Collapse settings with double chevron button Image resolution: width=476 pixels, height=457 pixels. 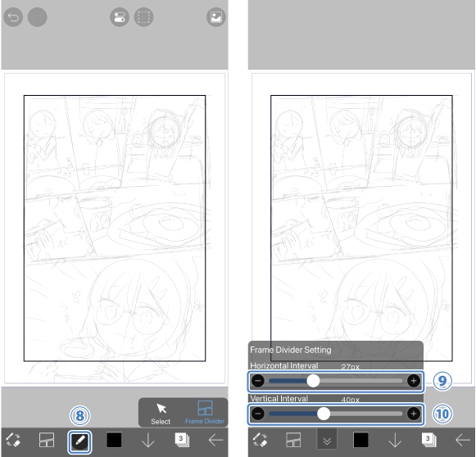tap(327, 439)
